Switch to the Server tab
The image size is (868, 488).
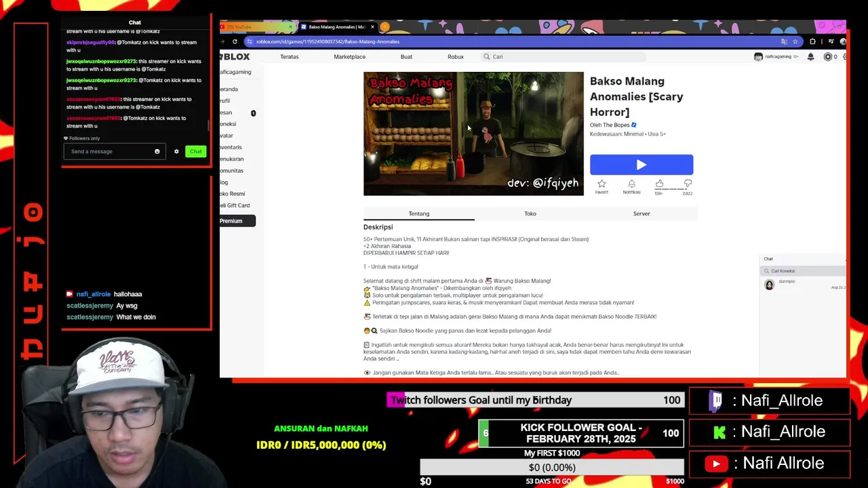[642, 213]
